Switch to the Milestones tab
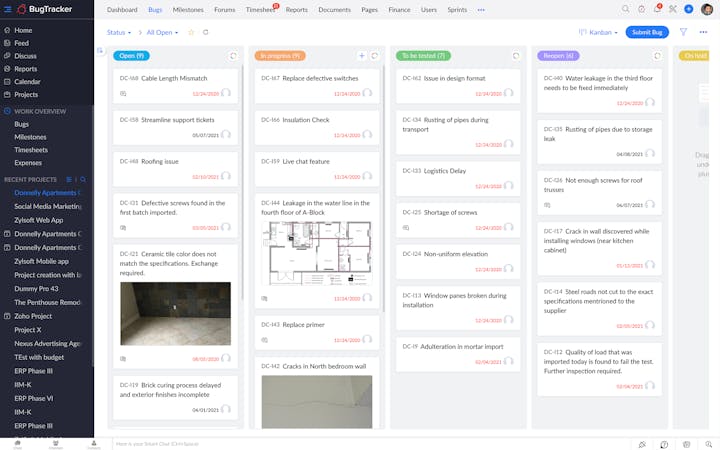The width and height of the screenshot is (720, 450). pos(187,9)
